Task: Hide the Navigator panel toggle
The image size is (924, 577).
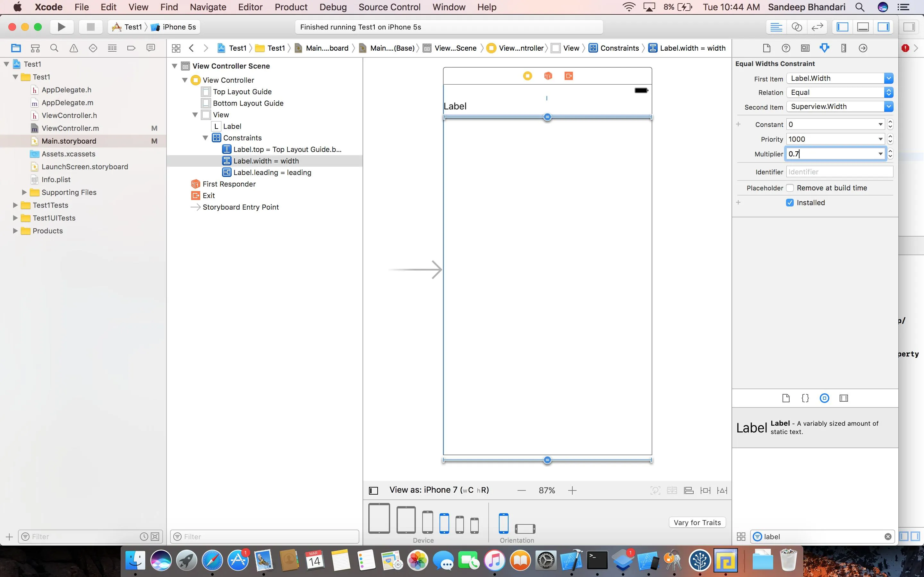Action: click(x=842, y=27)
